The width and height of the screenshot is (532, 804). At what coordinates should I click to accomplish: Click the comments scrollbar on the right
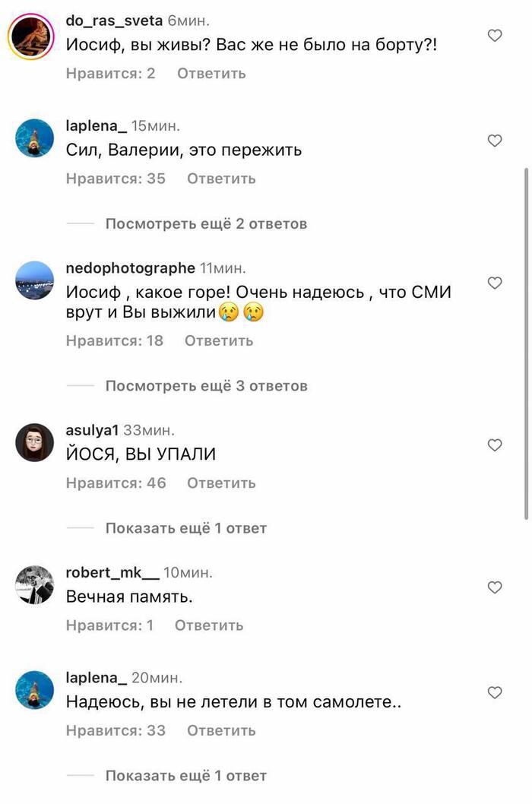(x=527, y=343)
